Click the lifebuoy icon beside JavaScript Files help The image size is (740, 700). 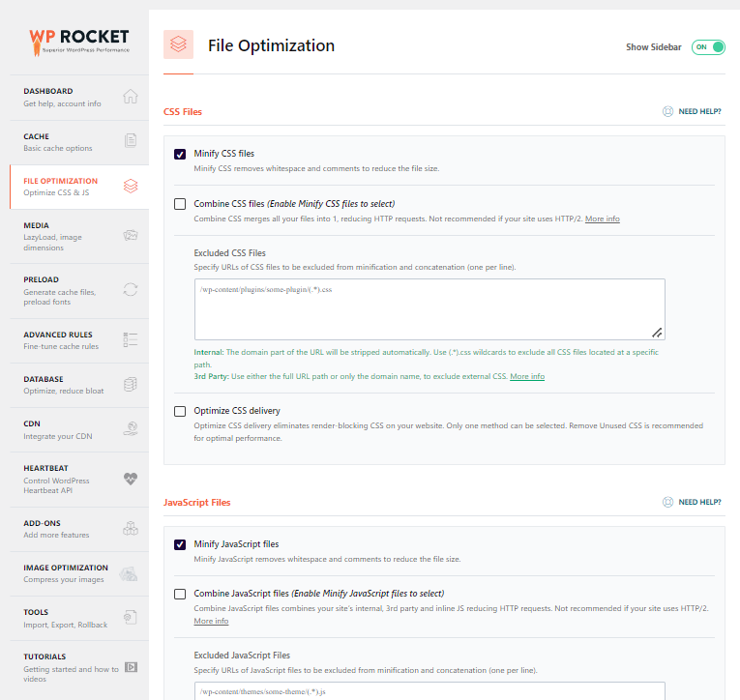pos(667,502)
